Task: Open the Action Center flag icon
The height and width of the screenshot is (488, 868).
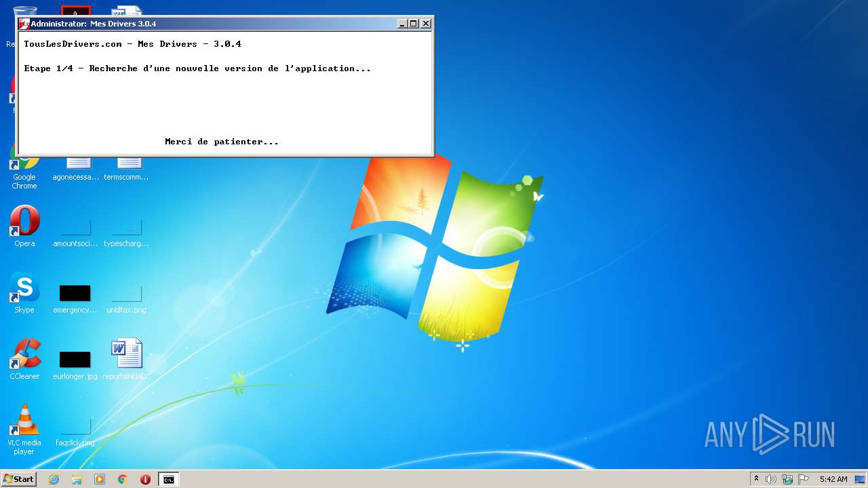Action: (804, 479)
